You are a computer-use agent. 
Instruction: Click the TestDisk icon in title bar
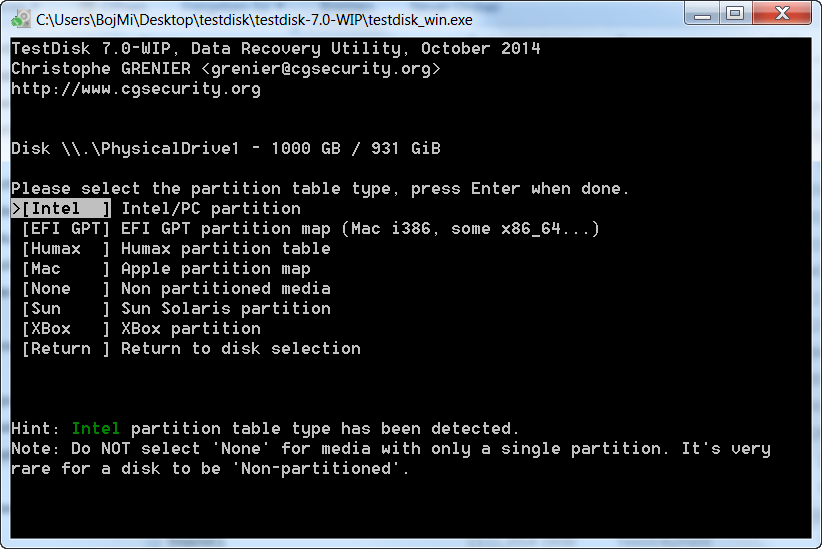click(x=21, y=19)
